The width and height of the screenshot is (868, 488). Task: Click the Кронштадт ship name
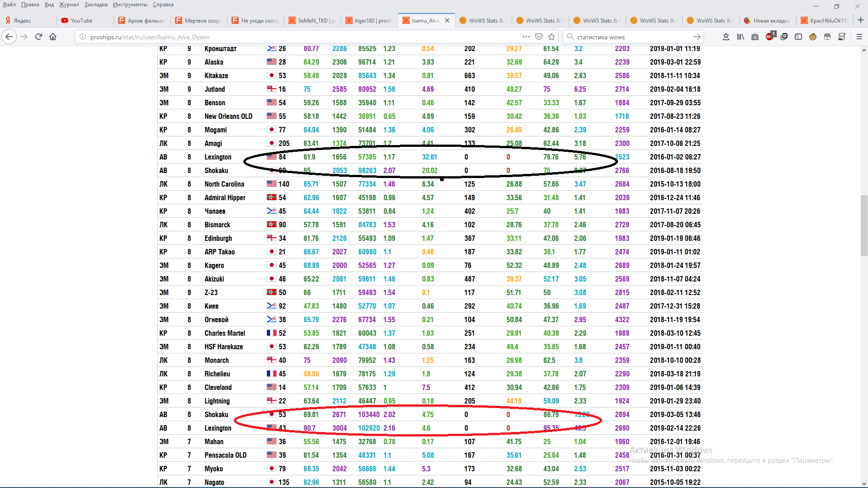220,48
